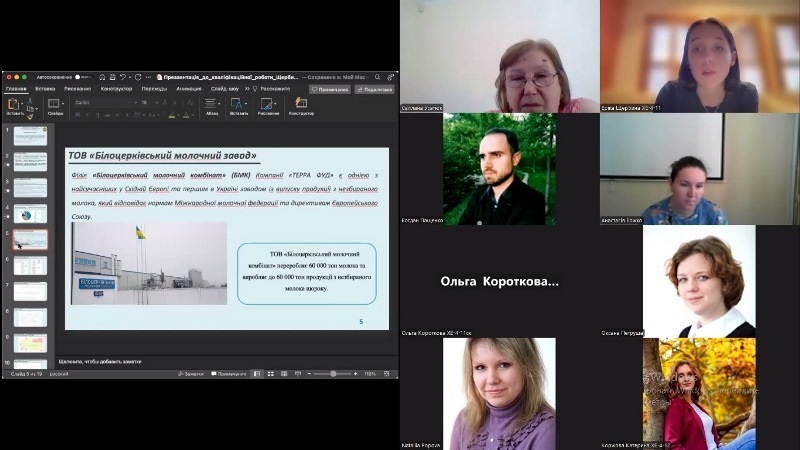
Task: Open the Вставка ribbon tab
Action: point(45,89)
